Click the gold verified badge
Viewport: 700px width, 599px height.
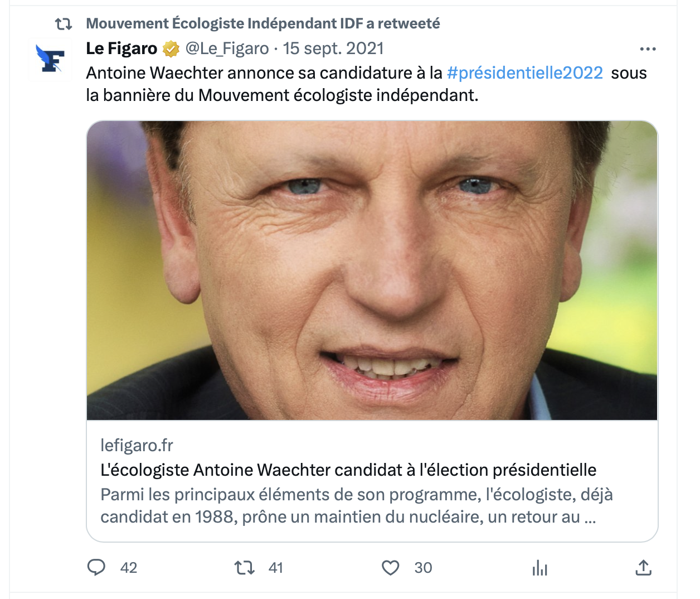(171, 49)
